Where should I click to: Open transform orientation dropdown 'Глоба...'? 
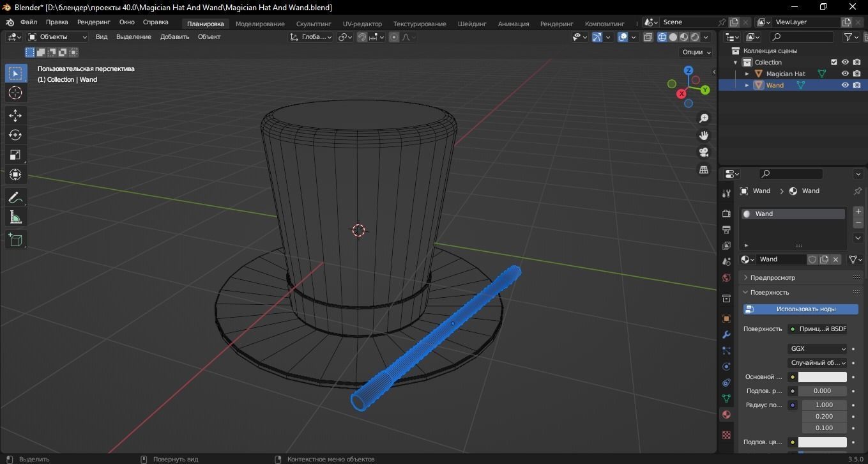310,37
